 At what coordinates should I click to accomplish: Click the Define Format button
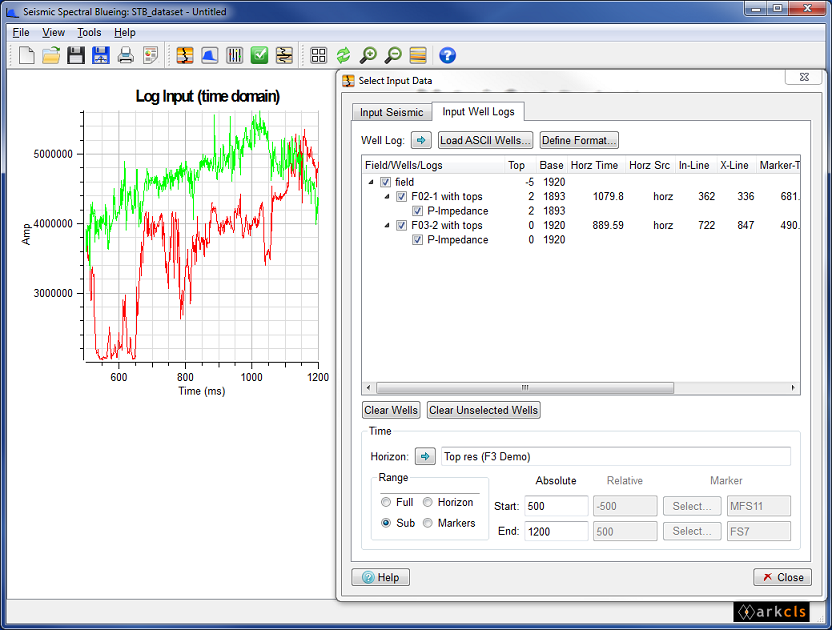tap(579, 140)
